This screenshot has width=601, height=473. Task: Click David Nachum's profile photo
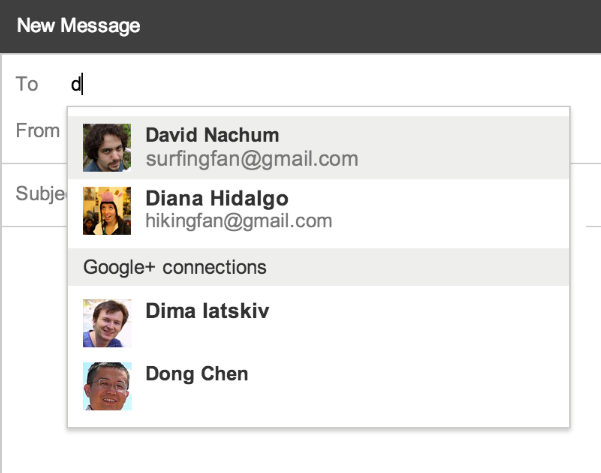click(x=107, y=148)
